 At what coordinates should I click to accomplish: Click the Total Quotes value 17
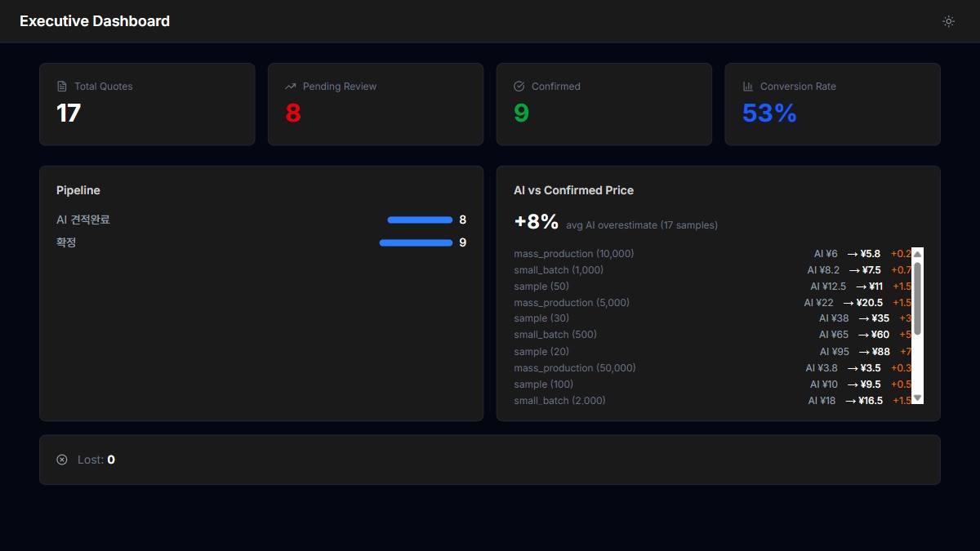tap(69, 113)
